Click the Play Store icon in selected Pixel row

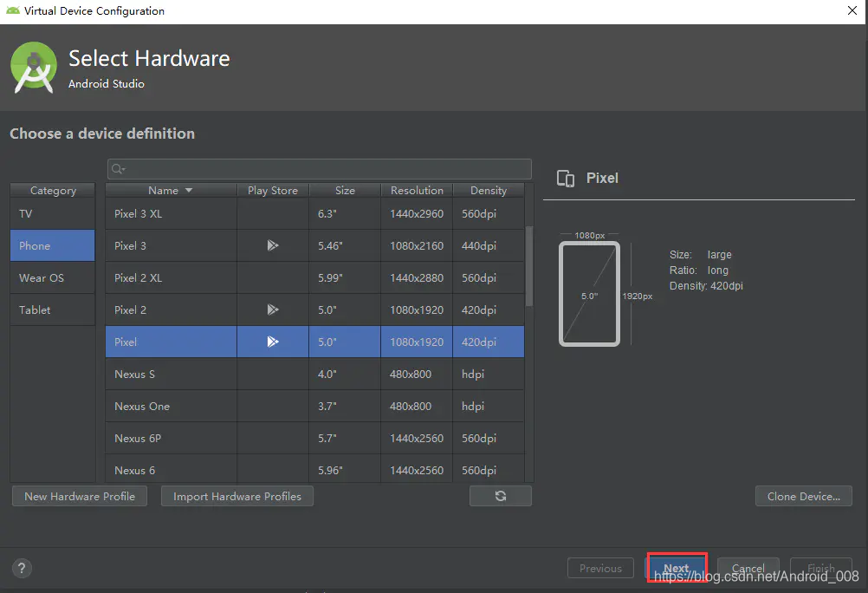[272, 342]
